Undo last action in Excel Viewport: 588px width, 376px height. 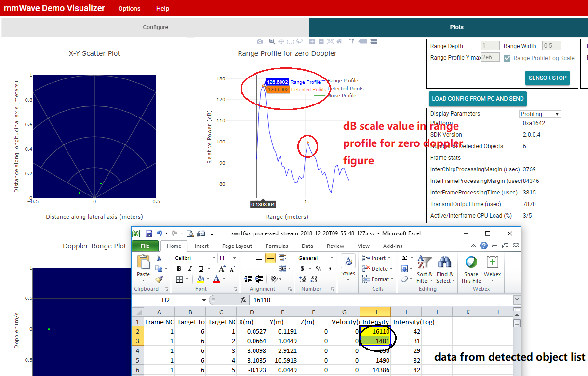click(x=160, y=233)
